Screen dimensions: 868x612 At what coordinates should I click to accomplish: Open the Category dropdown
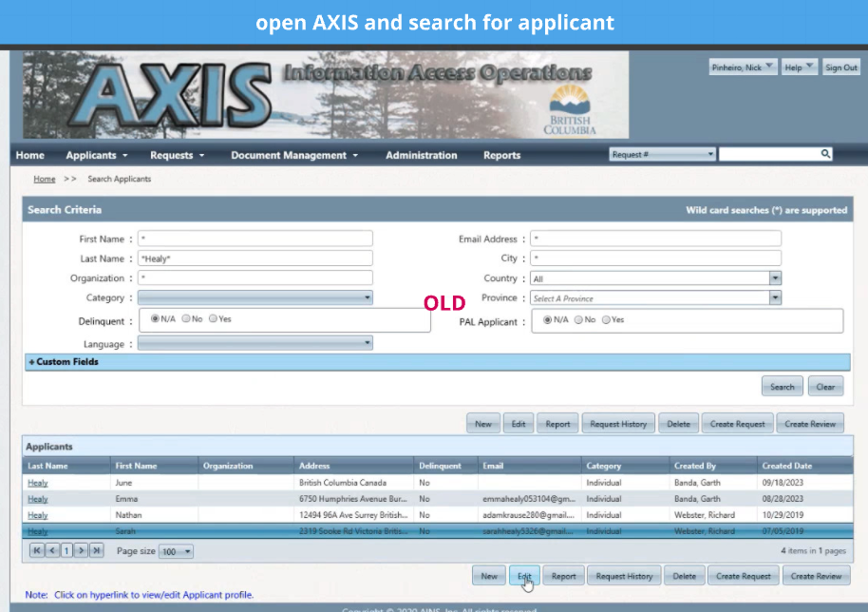pos(255,297)
